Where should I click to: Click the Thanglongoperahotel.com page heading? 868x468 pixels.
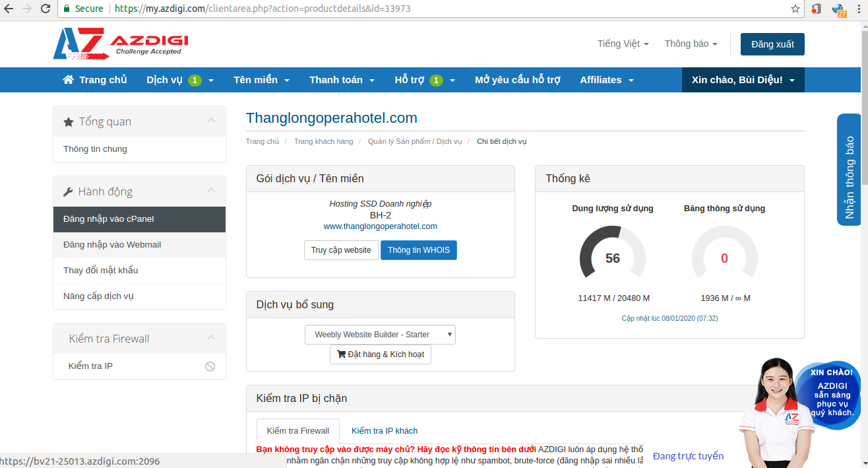(332, 118)
